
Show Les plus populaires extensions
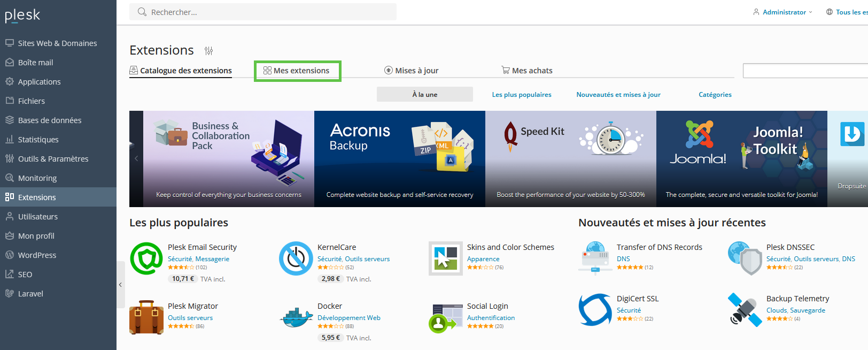point(522,95)
